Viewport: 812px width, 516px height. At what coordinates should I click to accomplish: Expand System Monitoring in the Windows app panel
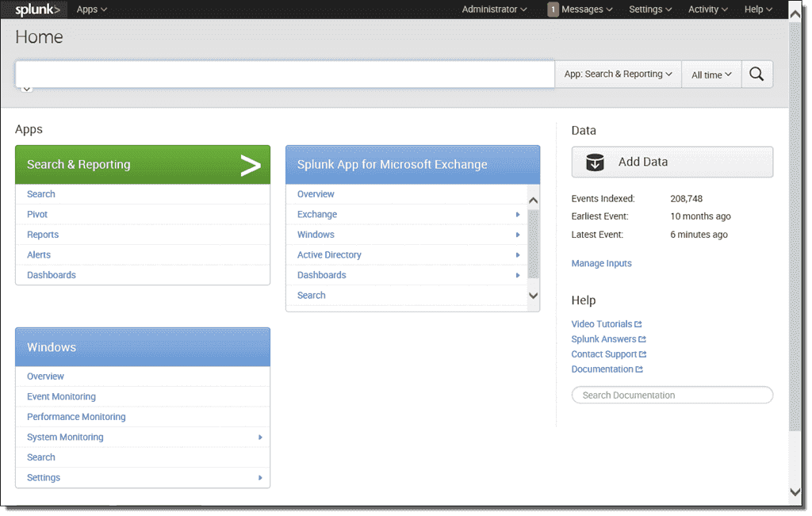tap(260, 437)
